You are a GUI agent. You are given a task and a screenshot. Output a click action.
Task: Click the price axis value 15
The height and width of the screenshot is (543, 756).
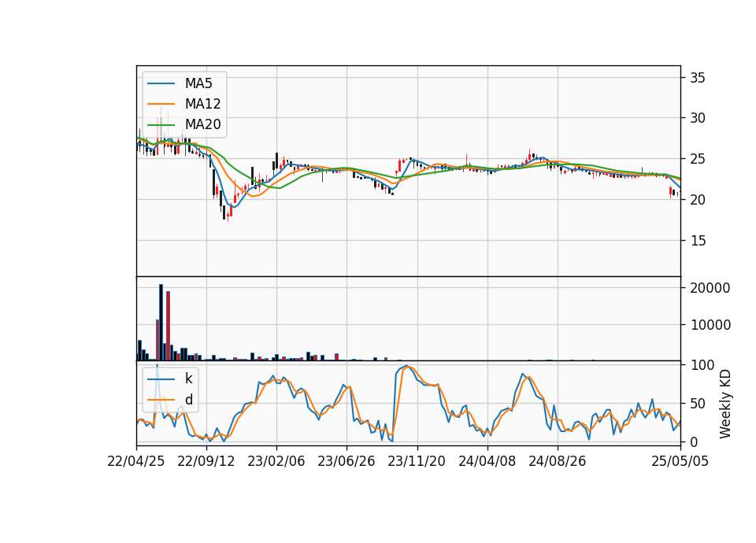[x=697, y=241]
